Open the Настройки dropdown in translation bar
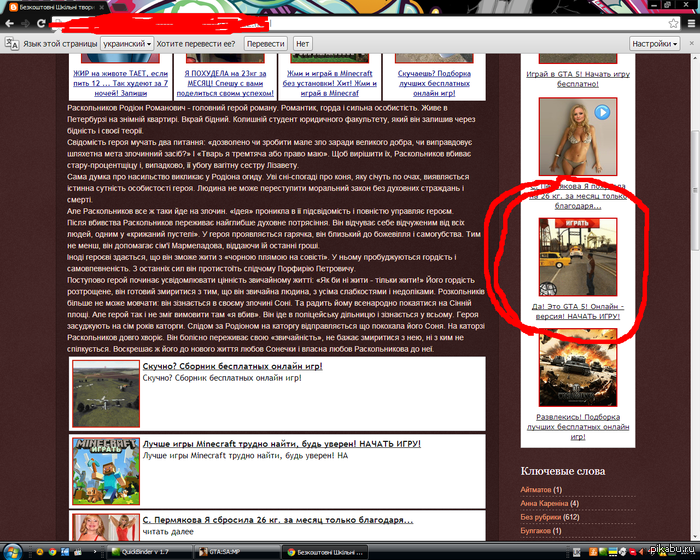This screenshot has width=700, height=560. click(x=654, y=44)
